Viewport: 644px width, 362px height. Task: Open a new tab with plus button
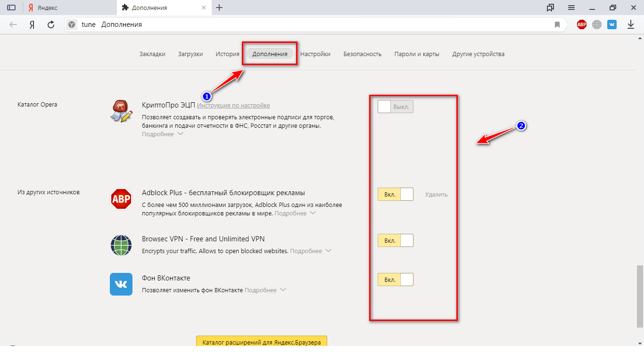219,8
